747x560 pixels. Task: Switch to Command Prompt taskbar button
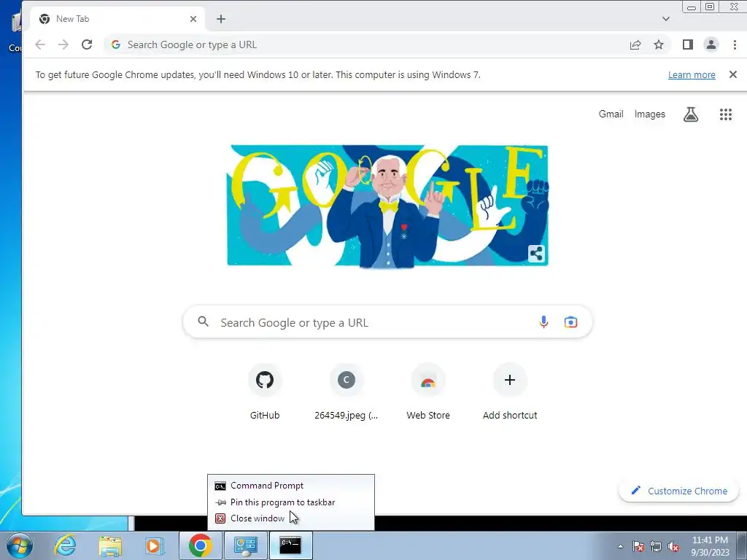pyautogui.click(x=290, y=545)
